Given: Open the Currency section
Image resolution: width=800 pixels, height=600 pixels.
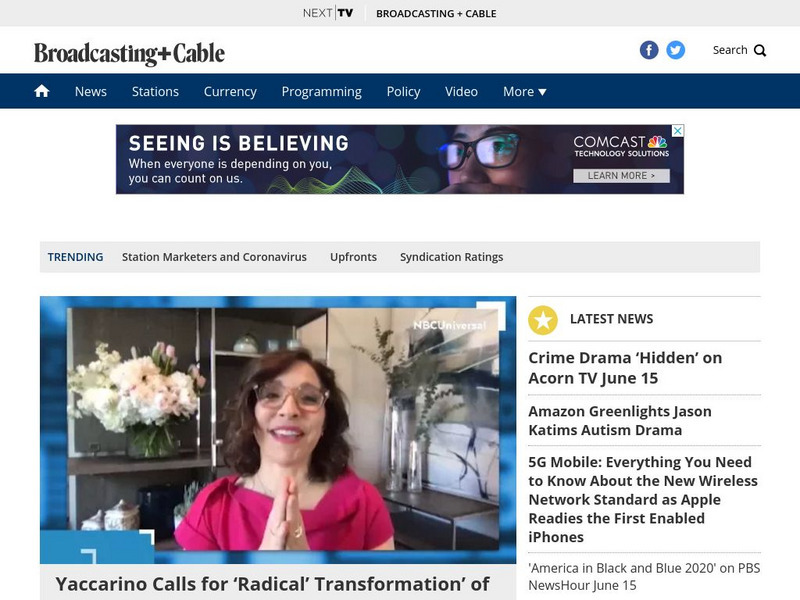Looking at the screenshot, I should pyautogui.click(x=230, y=92).
